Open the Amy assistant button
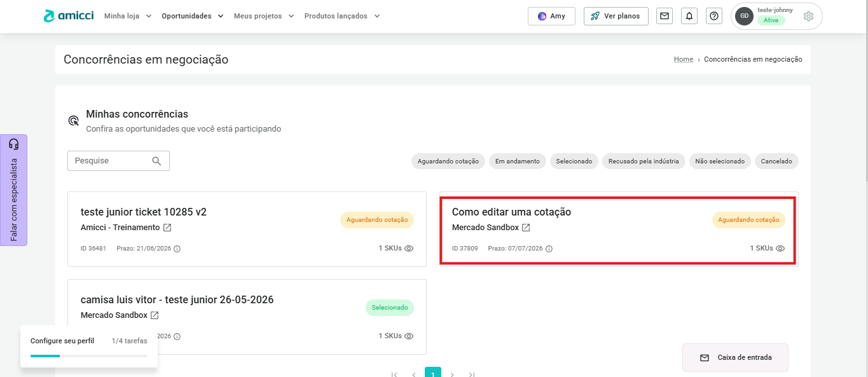Viewport: 868px width, 377px height. click(x=551, y=16)
